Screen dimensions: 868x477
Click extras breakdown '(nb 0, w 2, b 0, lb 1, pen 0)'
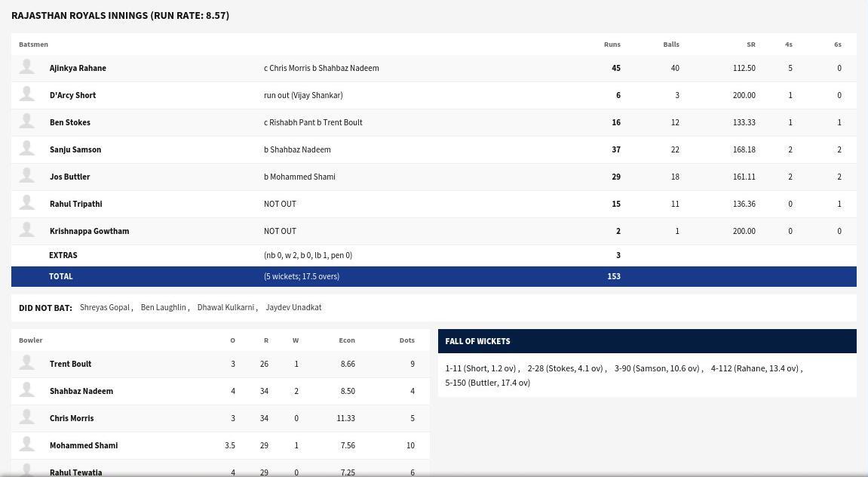pyautogui.click(x=308, y=255)
